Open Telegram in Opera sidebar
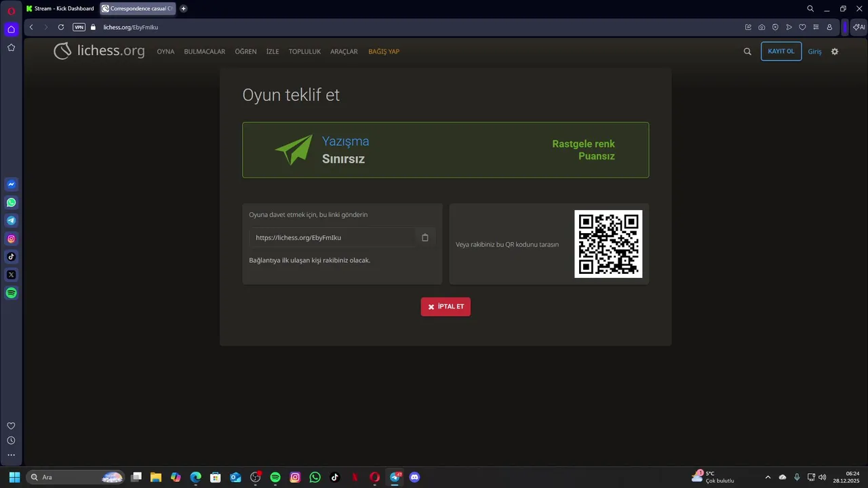The image size is (868, 488). pos(12,220)
